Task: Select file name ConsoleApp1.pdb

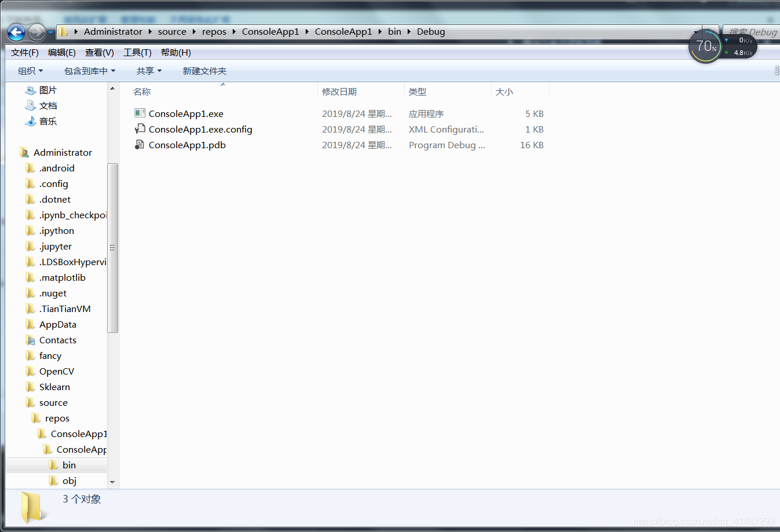Action: pos(187,145)
